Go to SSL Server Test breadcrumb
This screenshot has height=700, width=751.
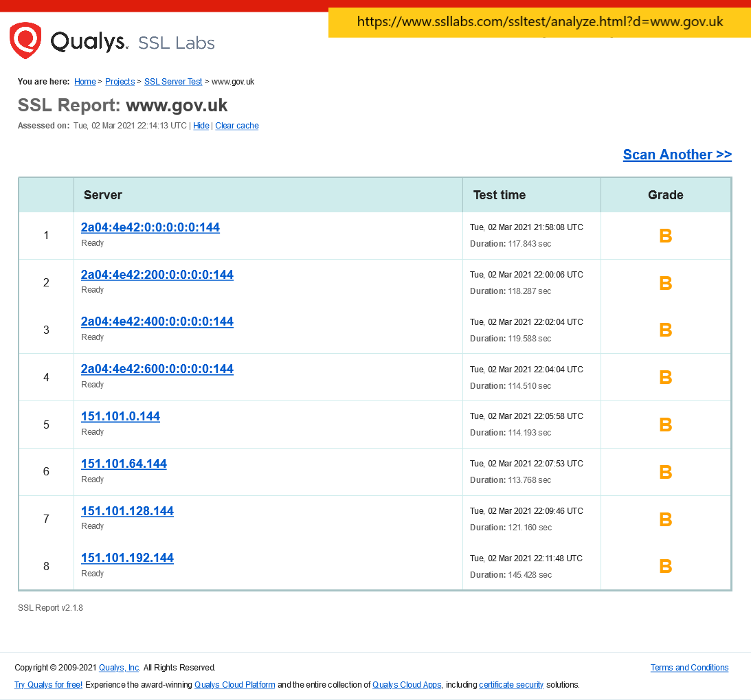click(x=173, y=81)
